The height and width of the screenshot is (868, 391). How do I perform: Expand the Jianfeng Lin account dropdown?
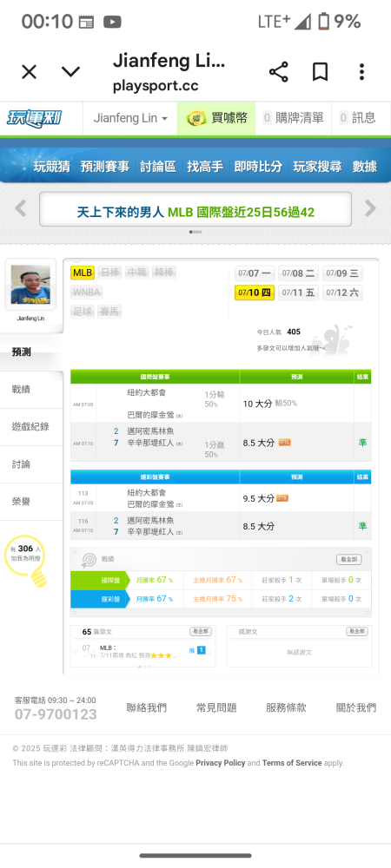pyautogui.click(x=130, y=118)
